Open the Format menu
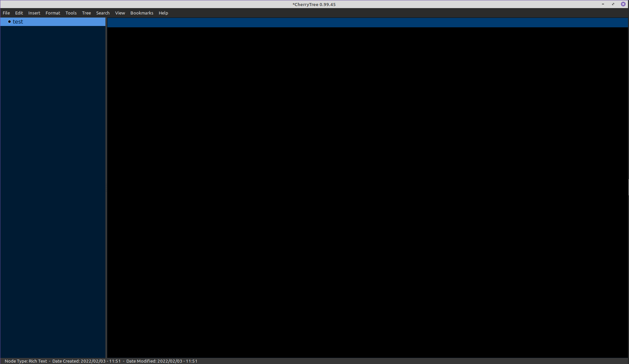629x364 pixels. click(x=53, y=13)
